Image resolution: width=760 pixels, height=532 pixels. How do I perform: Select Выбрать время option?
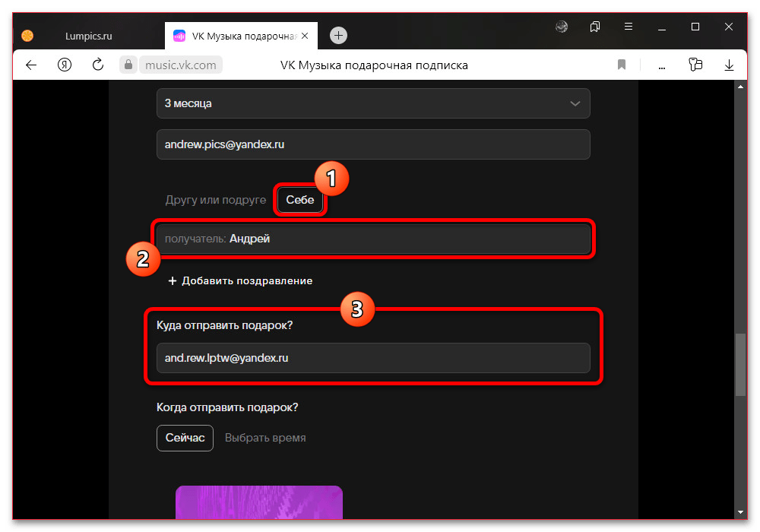click(265, 438)
